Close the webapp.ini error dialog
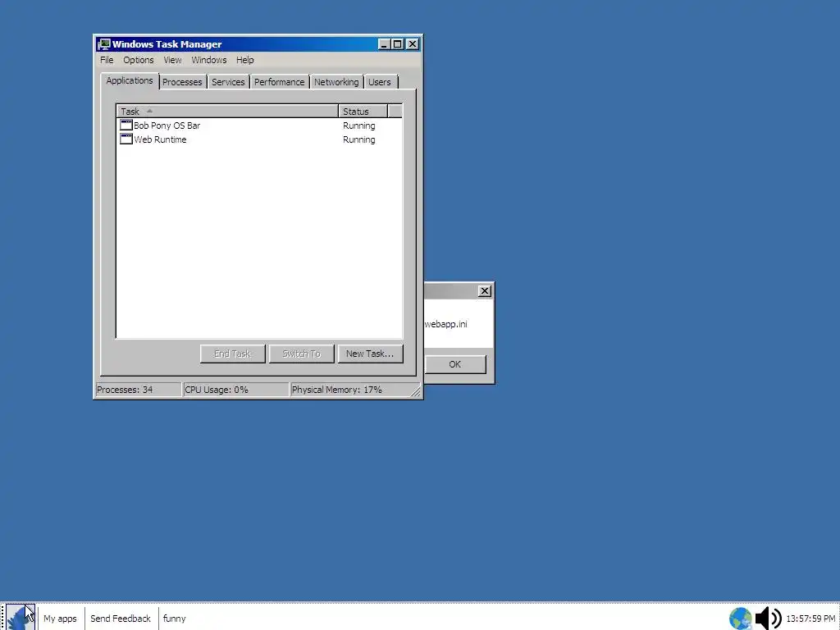This screenshot has height=630, width=840. pos(484,291)
